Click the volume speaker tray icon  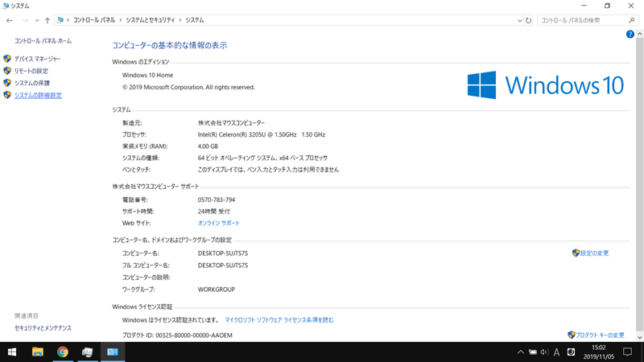point(545,352)
